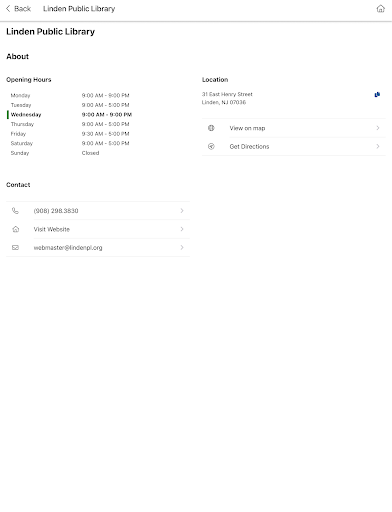Select the Saturday opening hours row
392x512 pixels.
[70, 143]
